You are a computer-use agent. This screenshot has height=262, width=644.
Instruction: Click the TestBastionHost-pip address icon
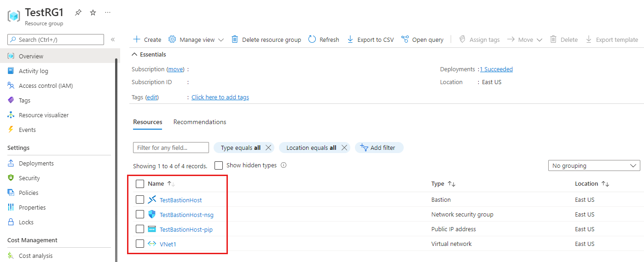(x=152, y=229)
